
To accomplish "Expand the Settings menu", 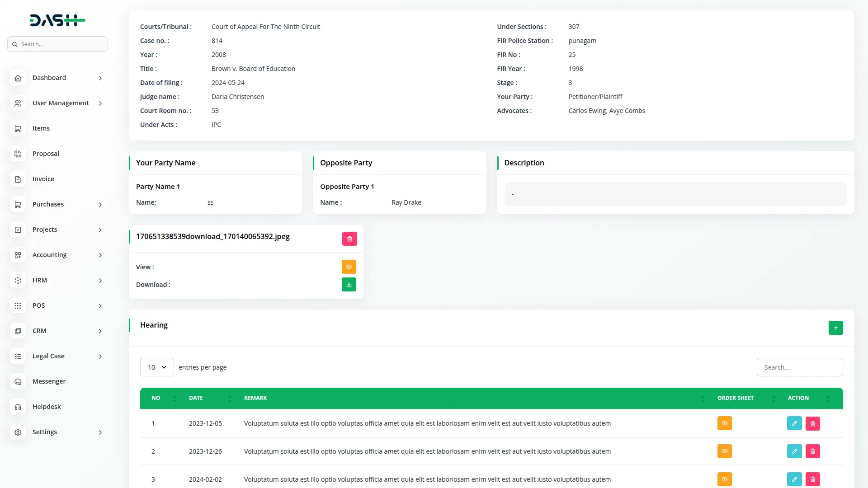I will click(x=45, y=432).
